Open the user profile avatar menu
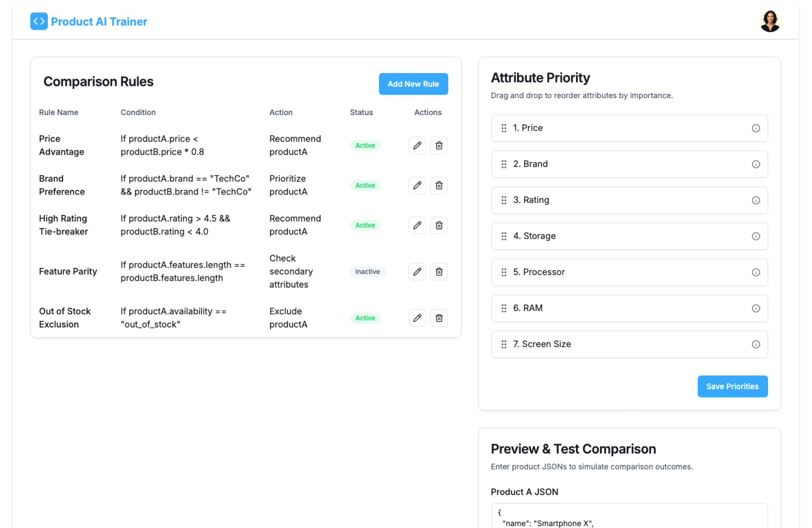The width and height of the screenshot is (812, 528). (769, 21)
